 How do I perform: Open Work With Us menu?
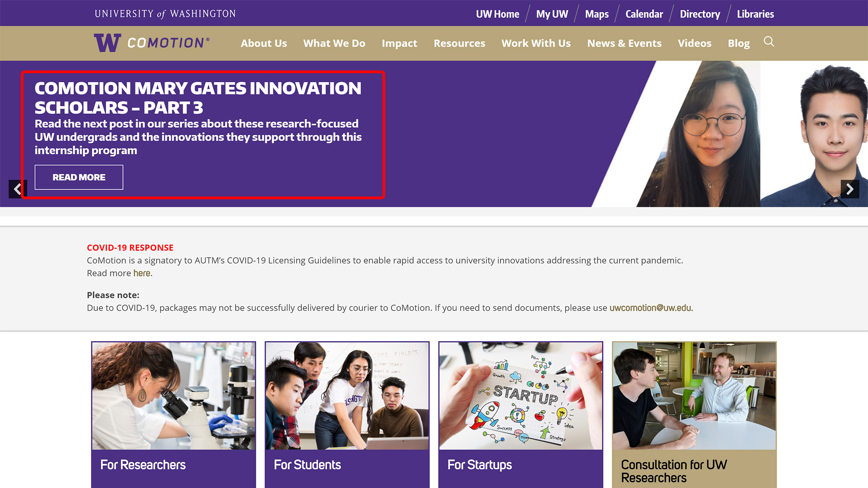pyautogui.click(x=536, y=43)
